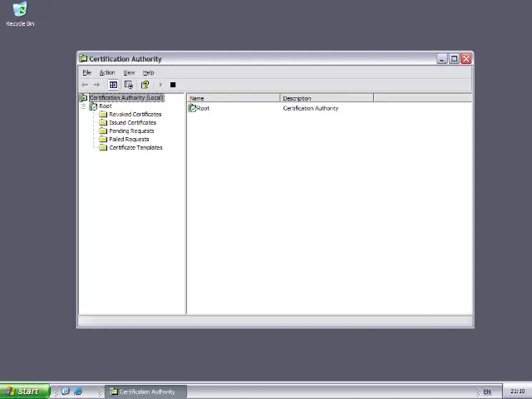Screen dimensions: 532x399
Task: Stop the service with the black square icon
Action: (x=173, y=85)
